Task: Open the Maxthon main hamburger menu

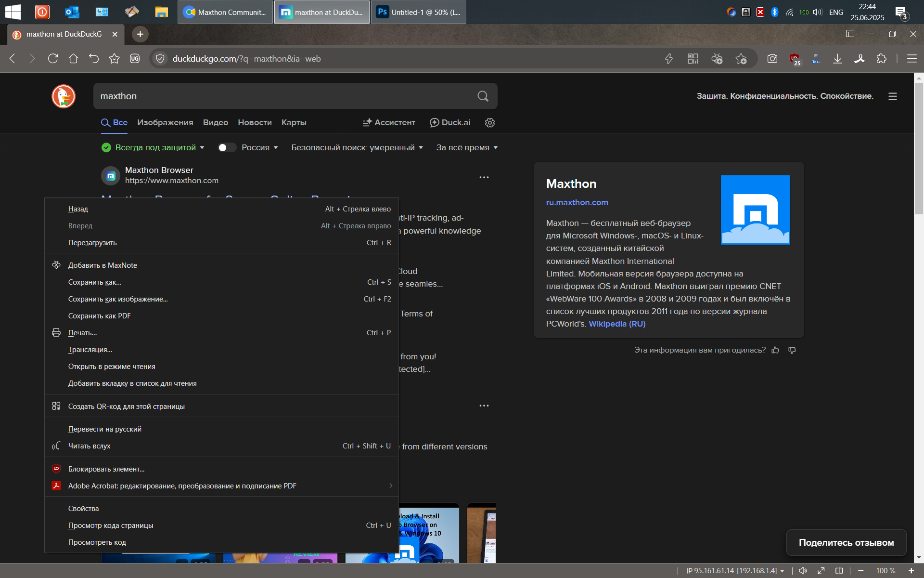Action: click(x=911, y=59)
